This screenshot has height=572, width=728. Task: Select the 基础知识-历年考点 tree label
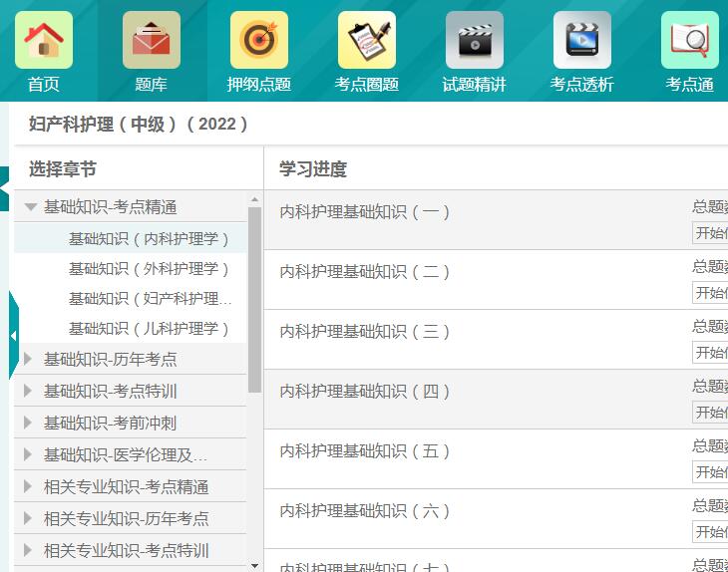coord(111,359)
